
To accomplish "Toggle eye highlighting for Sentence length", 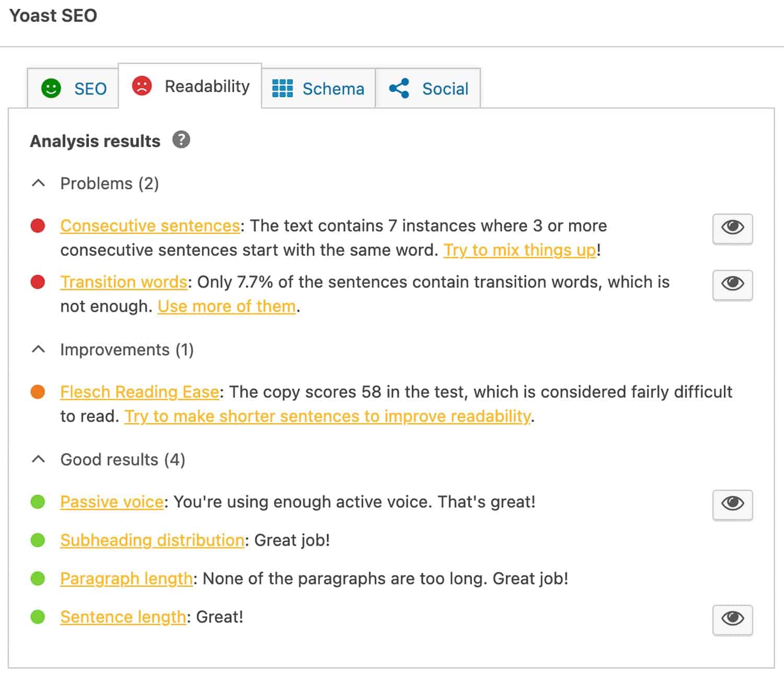I will tap(732, 619).
